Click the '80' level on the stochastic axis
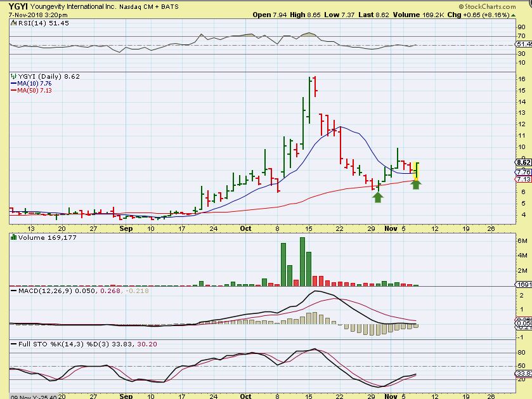This screenshot has height=399, width=532. (521, 353)
